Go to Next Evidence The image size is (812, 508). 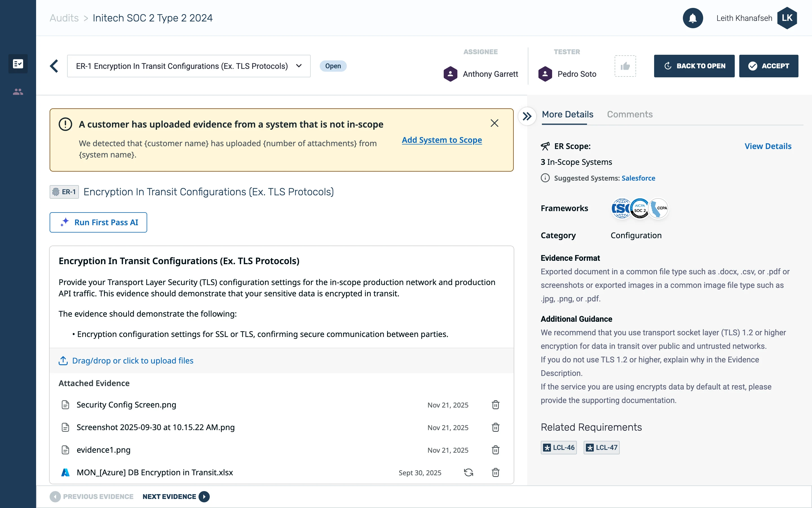176,497
